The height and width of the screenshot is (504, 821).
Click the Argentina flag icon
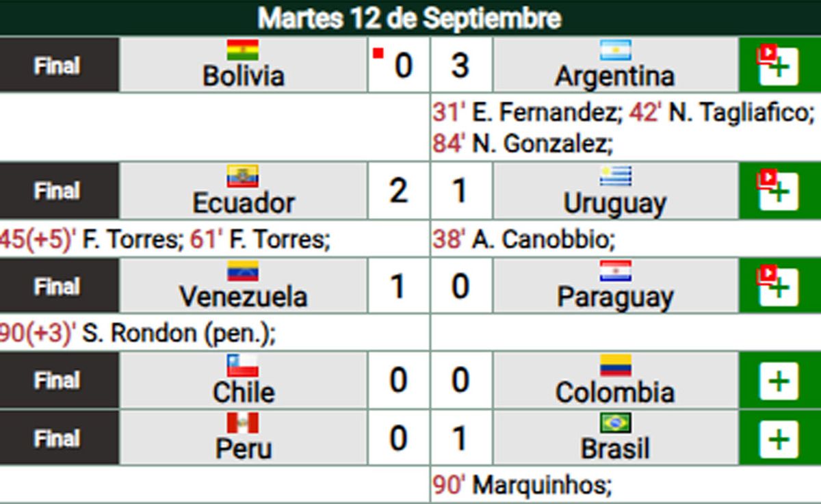(x=616, y=49)
